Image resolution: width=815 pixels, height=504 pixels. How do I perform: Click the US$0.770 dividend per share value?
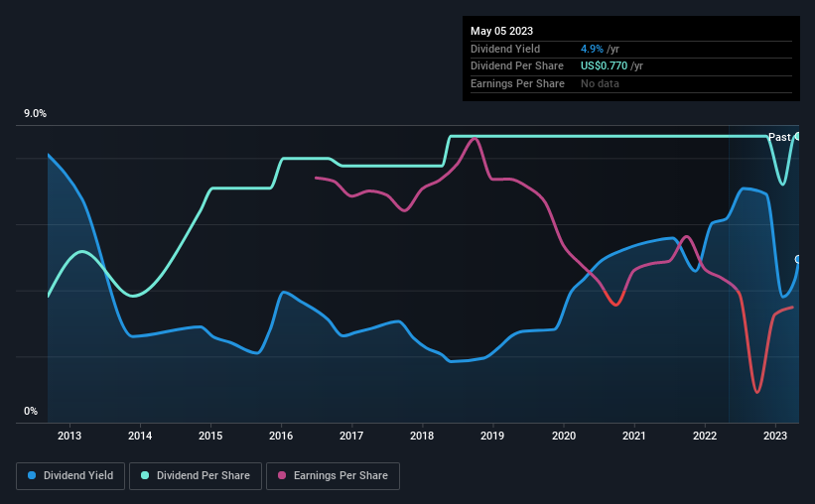604,66
